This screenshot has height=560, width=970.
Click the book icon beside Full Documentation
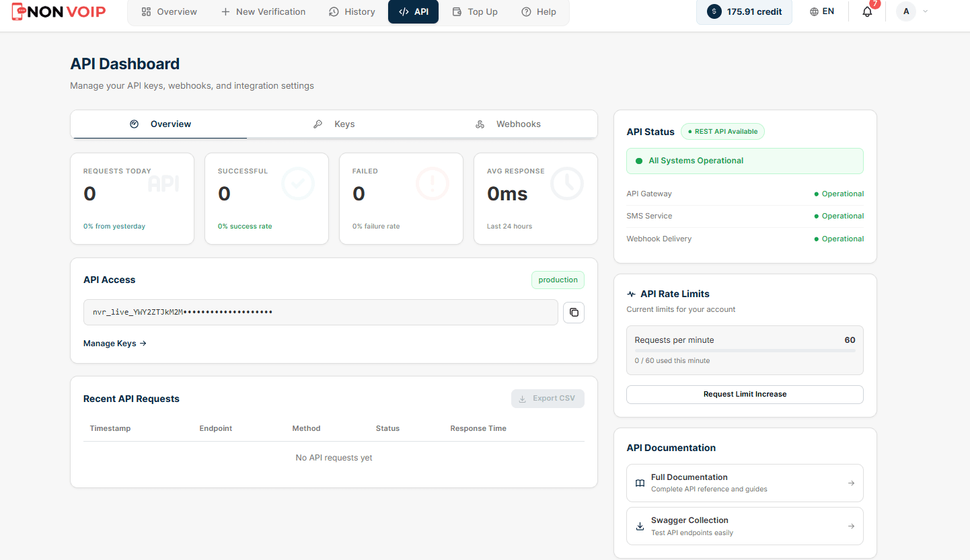pyautogui.click(x=640, y=483)
